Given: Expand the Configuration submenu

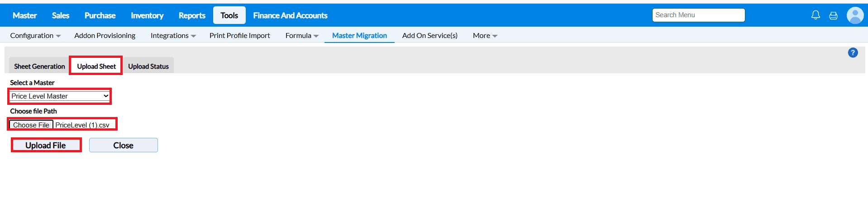Looking at the screenshot, I should (35, 36).
